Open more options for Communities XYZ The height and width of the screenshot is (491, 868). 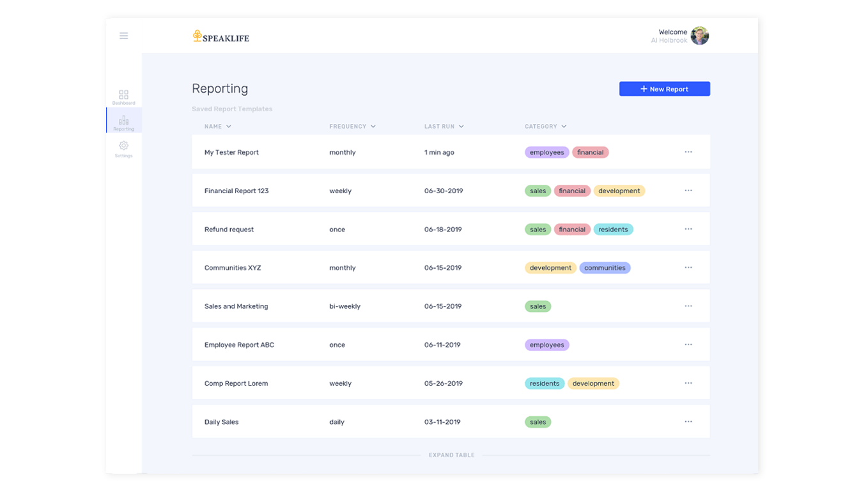tap(688, 267)
